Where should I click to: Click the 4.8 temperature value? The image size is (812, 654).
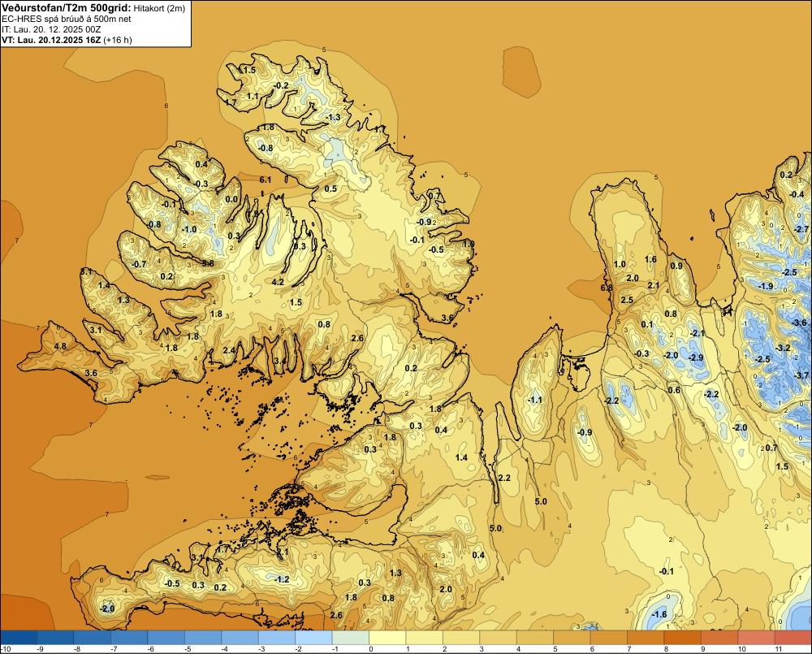click(60, 347)
